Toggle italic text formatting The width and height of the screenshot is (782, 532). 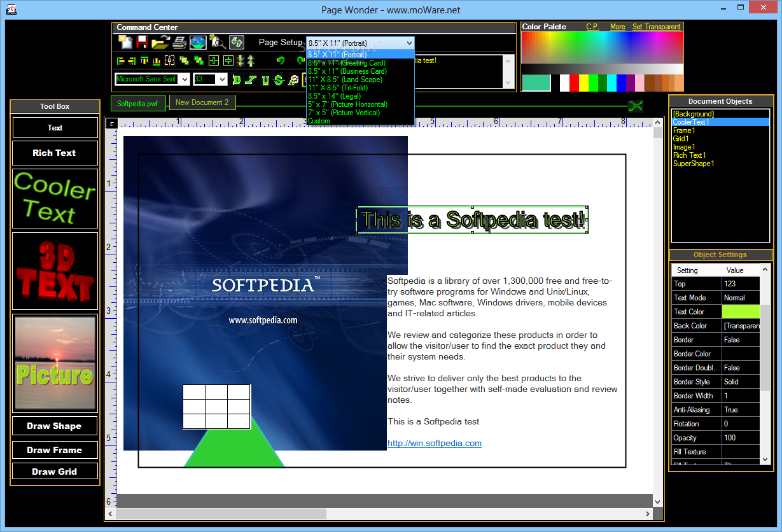[x=250, y=80]
